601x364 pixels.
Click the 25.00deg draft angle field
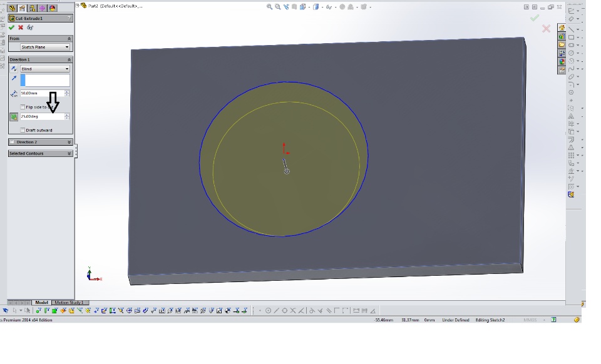[x=42, y=116]
